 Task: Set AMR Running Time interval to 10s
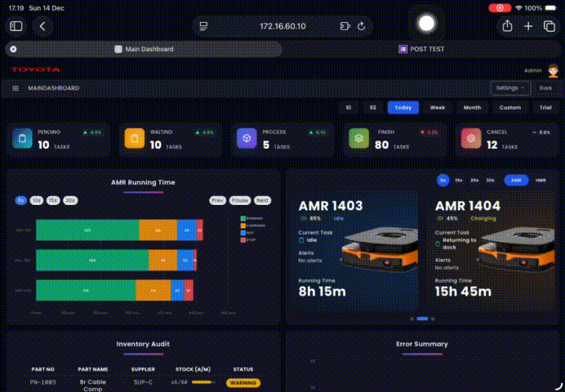click(37, 200)
